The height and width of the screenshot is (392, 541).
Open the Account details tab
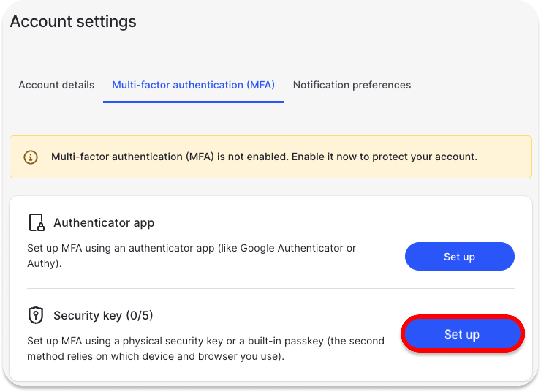pos(56,85)
